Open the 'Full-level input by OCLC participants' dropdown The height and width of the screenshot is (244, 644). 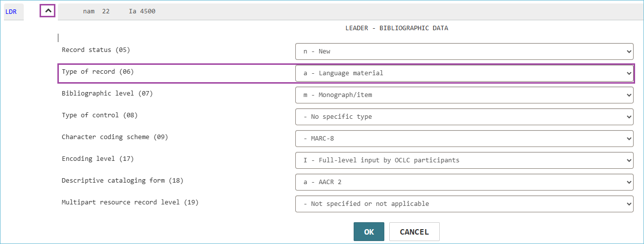464,160
